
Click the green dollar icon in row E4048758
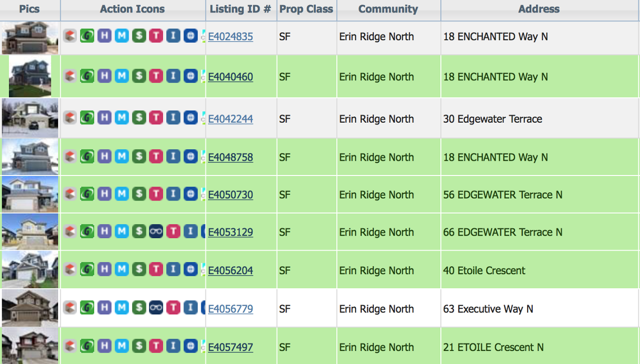[139, 156]
